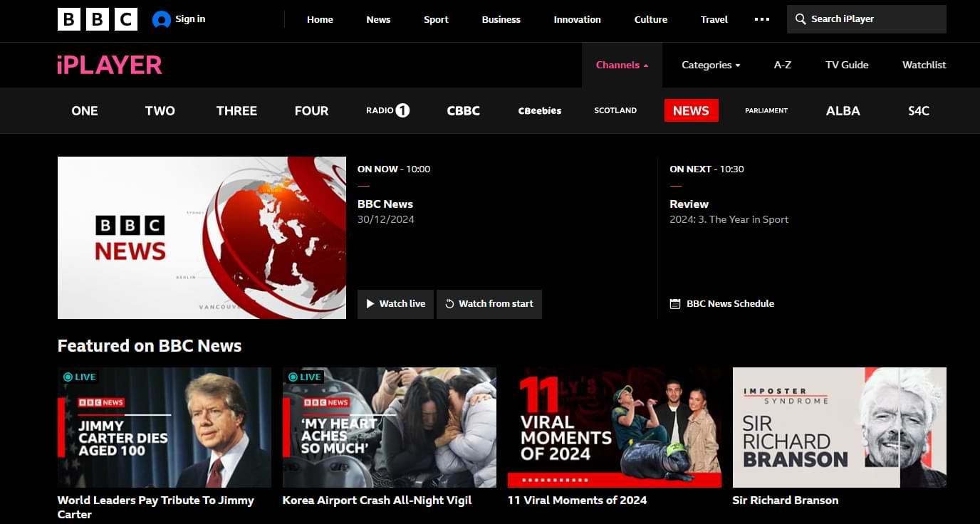Viewport: 980px width, 524px height.
Task: Open the BBC News Schedule link
Action: coord(729,303)
